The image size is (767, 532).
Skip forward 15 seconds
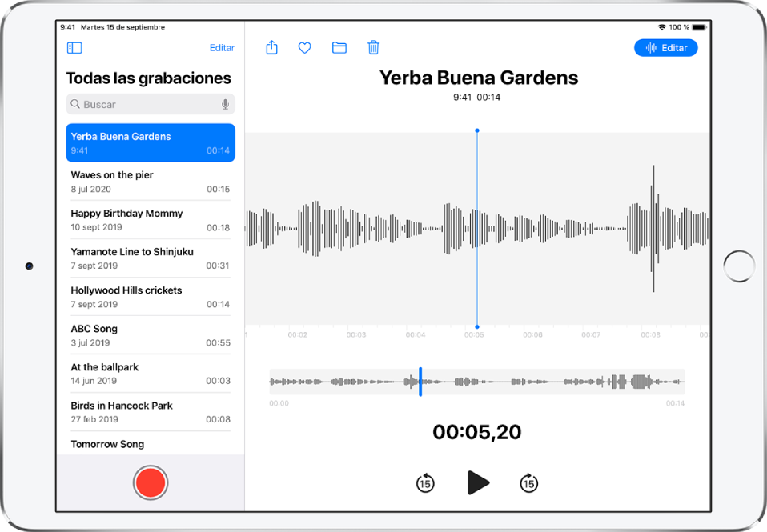(x=528, y=483)
